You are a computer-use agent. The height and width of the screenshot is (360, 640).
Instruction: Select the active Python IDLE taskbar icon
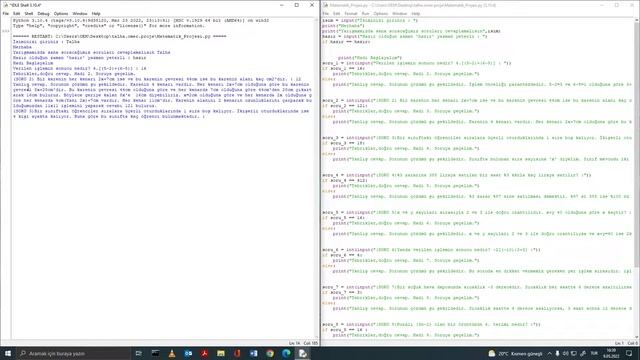[303, 353]
